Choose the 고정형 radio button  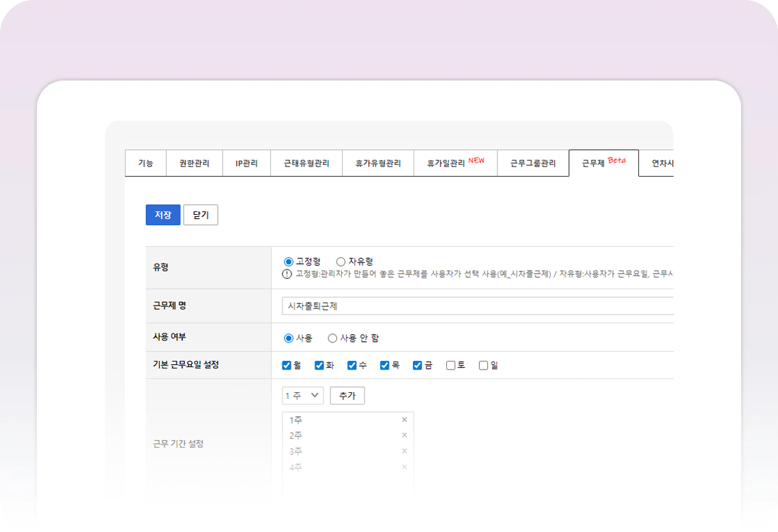coord(289,261)
